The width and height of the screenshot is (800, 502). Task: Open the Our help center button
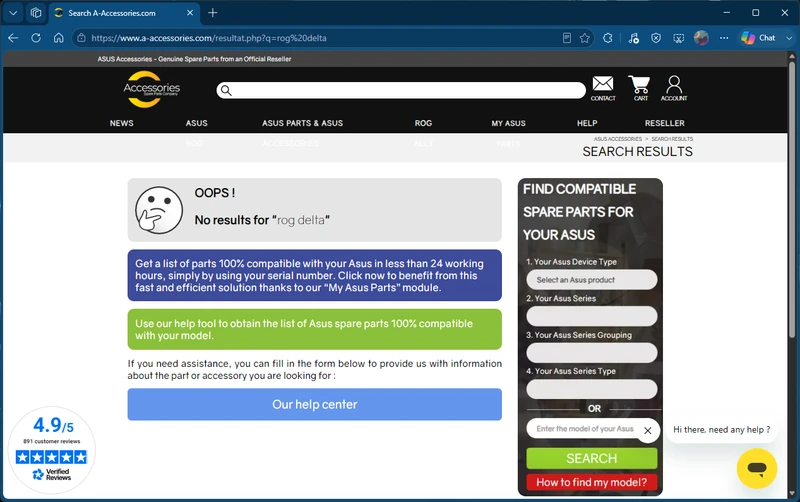314,404
